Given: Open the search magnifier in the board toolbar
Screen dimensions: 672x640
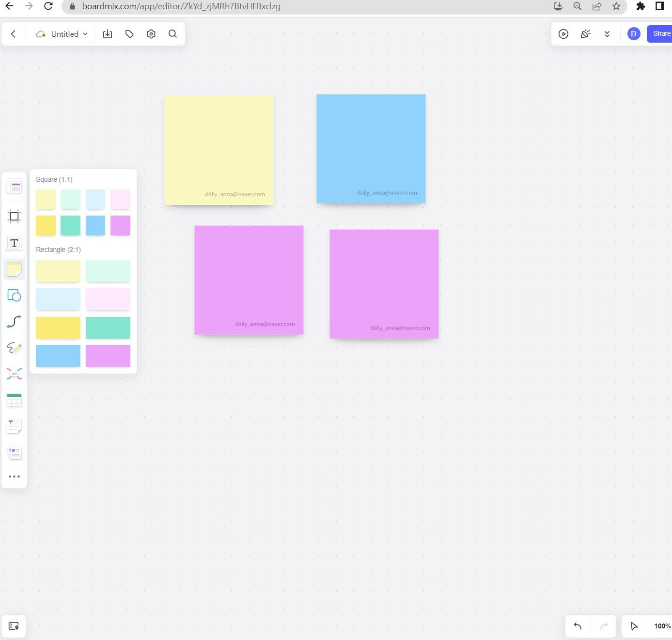Looking at the screenshot, I should pyautogui.click(x=172, y=34).
